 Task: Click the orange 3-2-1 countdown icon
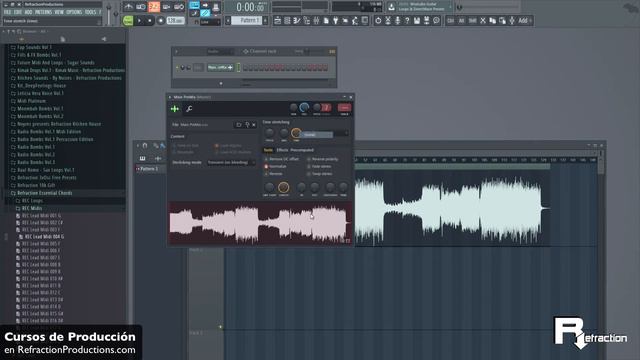(x=154, y=7)
